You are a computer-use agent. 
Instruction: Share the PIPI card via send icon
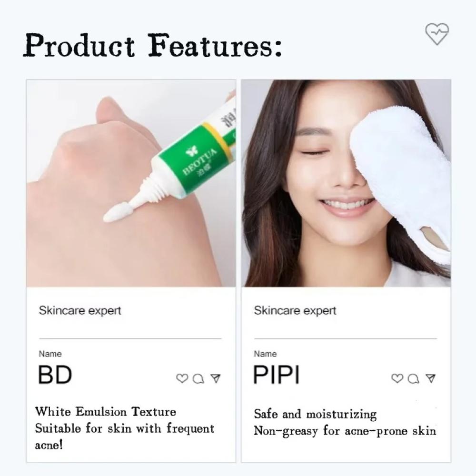point(431,378)
